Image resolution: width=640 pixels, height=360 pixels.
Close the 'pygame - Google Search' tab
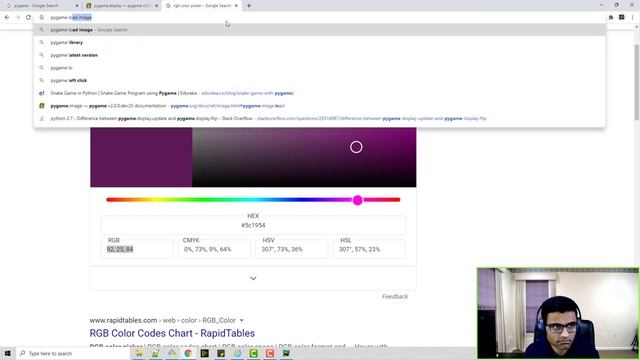coord(77,6)
